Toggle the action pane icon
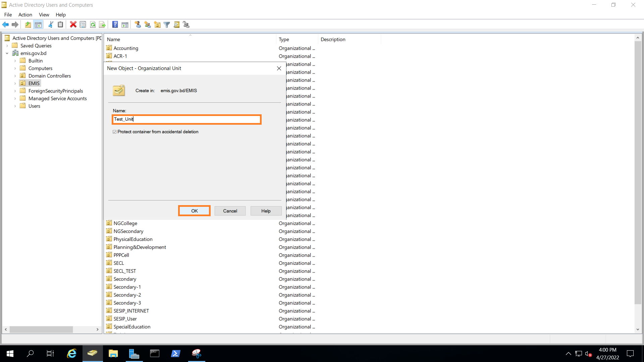 [x=125, y=24]
